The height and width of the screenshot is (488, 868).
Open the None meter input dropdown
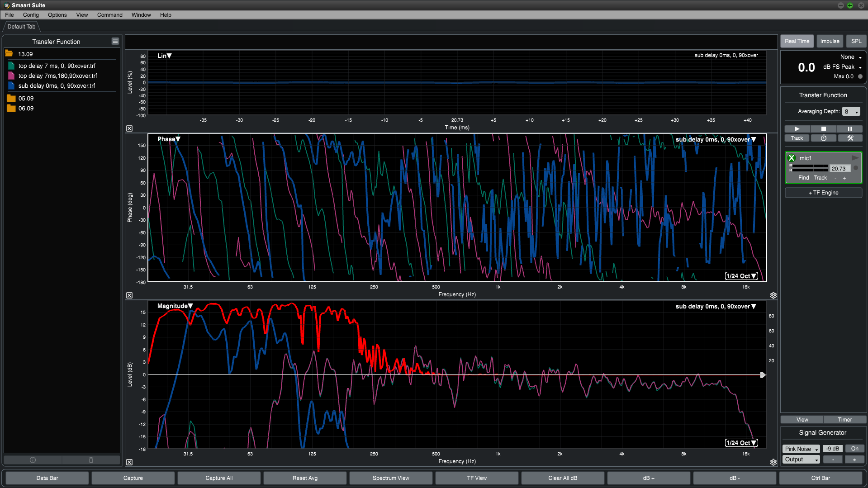pyautogui.click(x=850, y=57)
